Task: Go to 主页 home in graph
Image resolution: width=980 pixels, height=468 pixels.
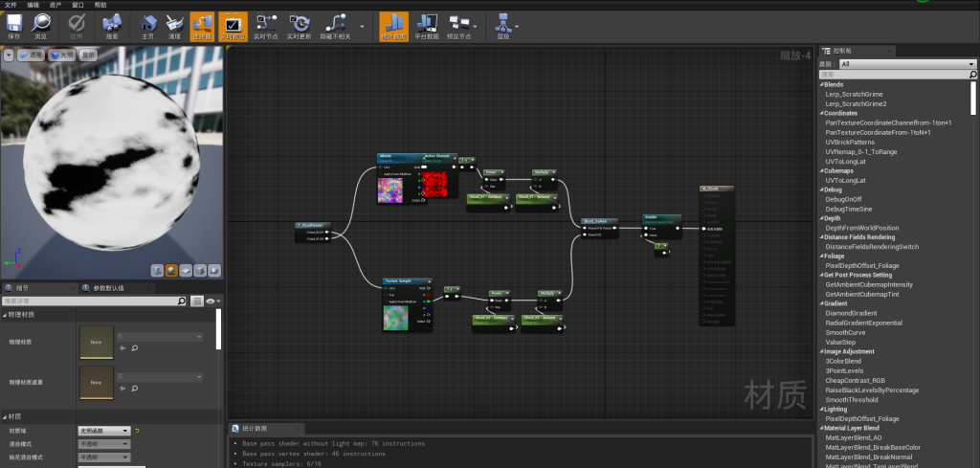Action: (x=148, y=26)
